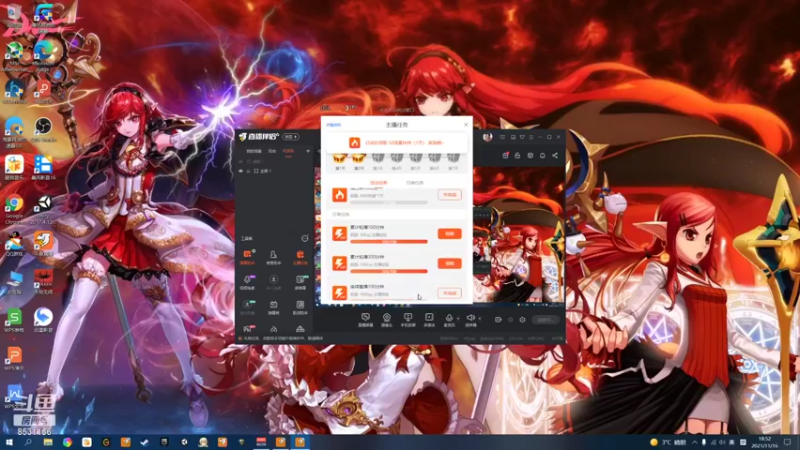800x450 pixels.
Task: Add a new scene with plus button
Action: pos(308,152)
